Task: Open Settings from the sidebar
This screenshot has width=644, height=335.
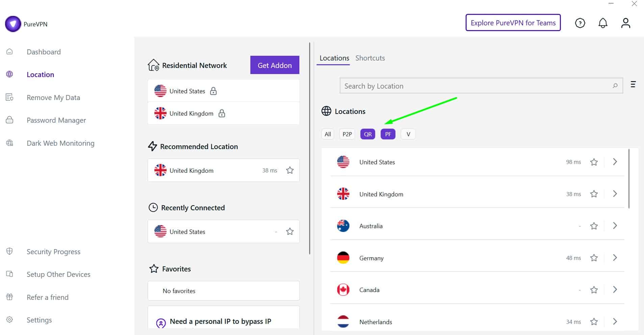Action: [39, 320]
